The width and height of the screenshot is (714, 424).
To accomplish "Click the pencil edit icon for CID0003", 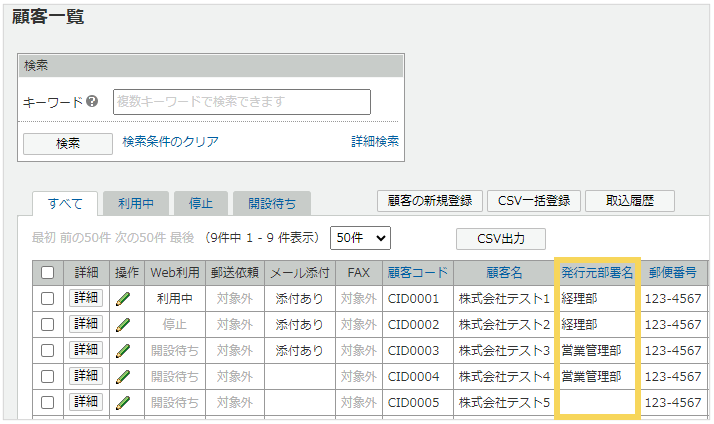I will [124, 350].
